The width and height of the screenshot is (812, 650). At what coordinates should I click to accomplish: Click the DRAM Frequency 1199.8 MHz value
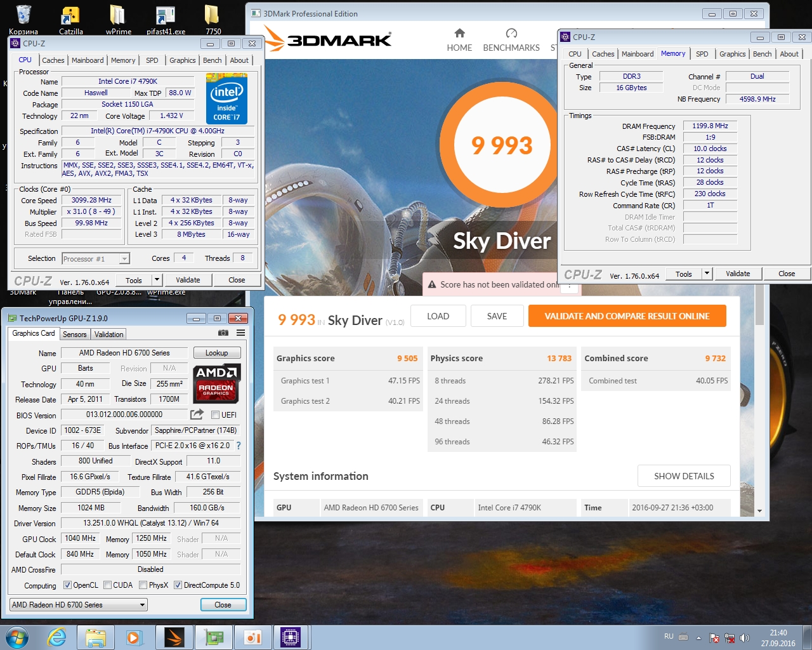click(x=710, y=126)
